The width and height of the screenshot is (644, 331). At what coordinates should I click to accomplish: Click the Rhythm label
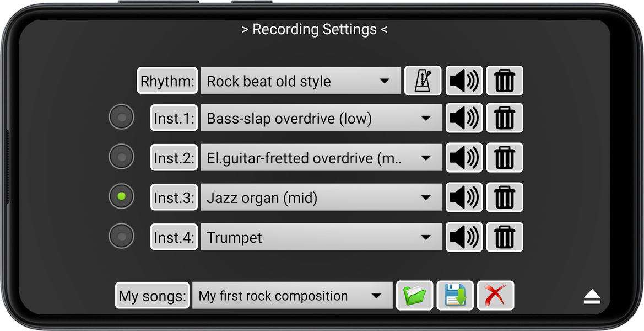[167, 81]
